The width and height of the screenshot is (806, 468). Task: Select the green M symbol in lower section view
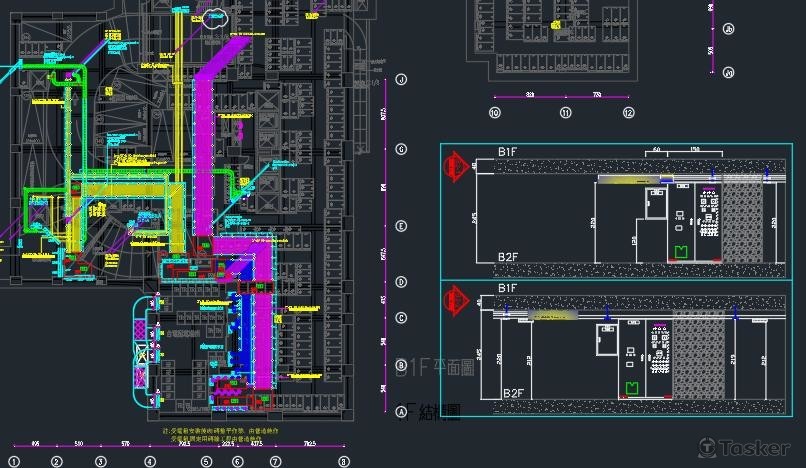pos(631,387)
